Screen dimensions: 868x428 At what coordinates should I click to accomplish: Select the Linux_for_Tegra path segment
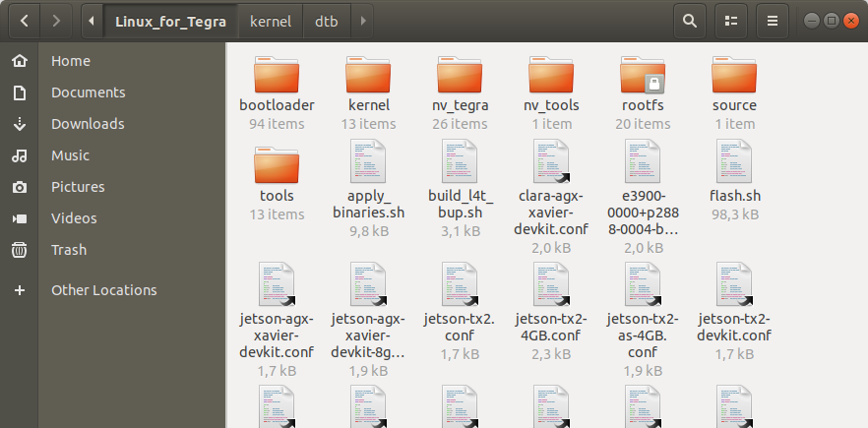tap(170, 22)
